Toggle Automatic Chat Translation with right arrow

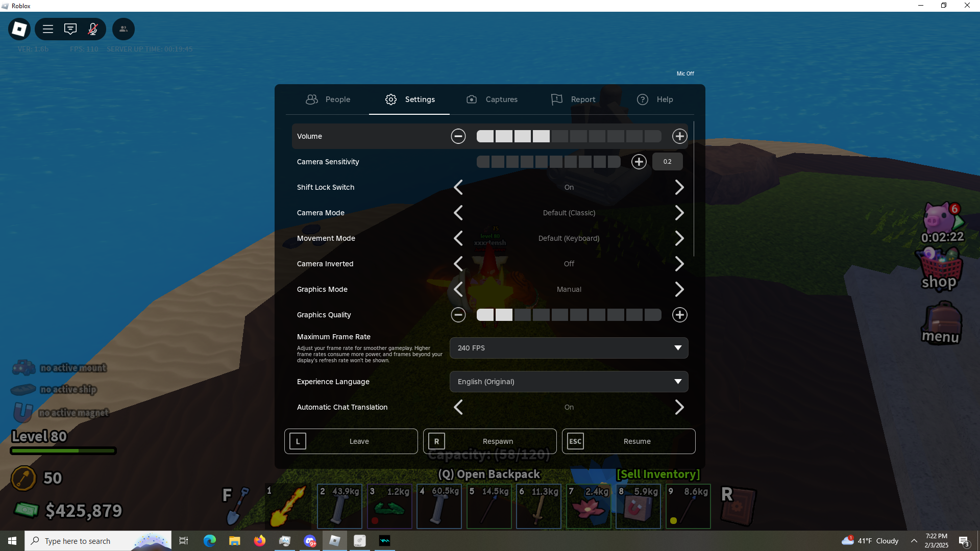pyautogui.click(x=679, y=407)
